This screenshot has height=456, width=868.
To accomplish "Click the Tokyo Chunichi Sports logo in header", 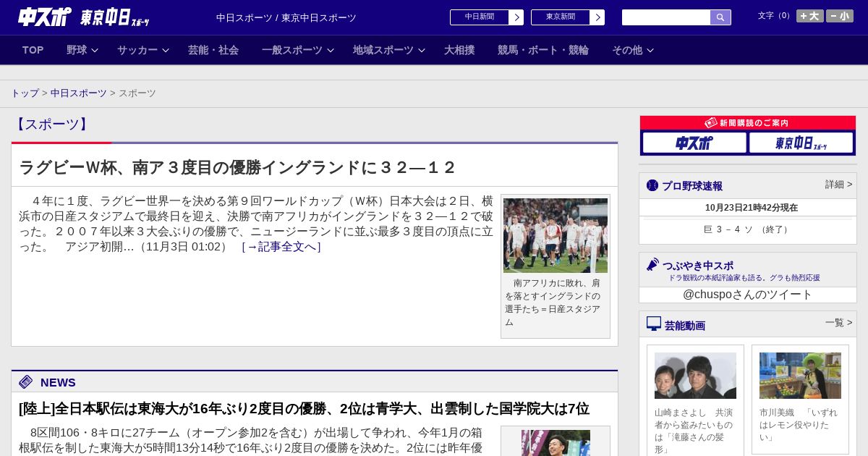I will pyautogui.click(x=114, y=17).
